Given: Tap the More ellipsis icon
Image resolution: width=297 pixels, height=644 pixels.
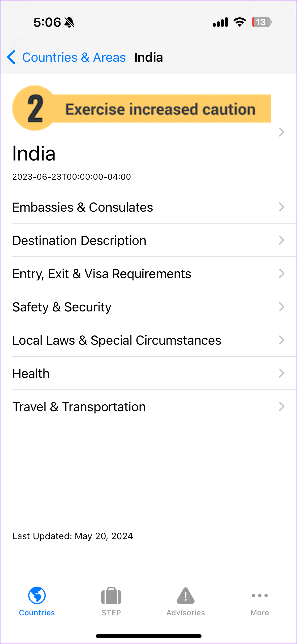Looking at the screenshot, I should pyautogui.click(x=260, y=595).
